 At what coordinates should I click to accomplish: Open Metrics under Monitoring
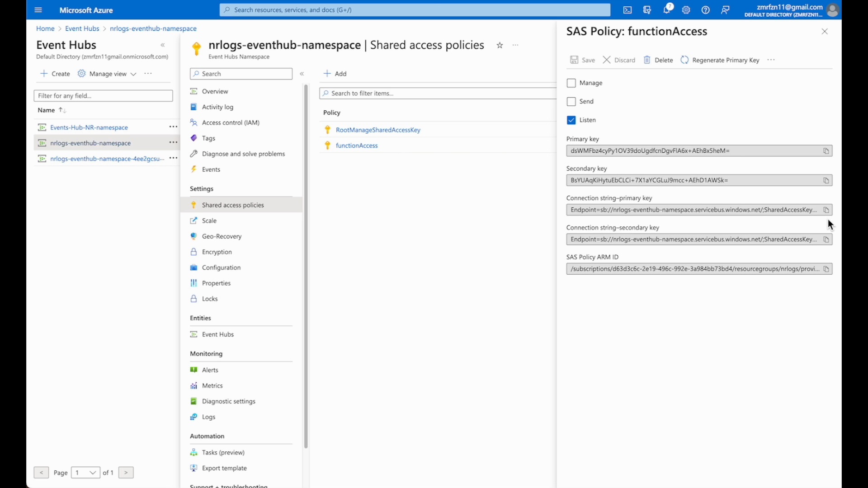coord(212,386)
